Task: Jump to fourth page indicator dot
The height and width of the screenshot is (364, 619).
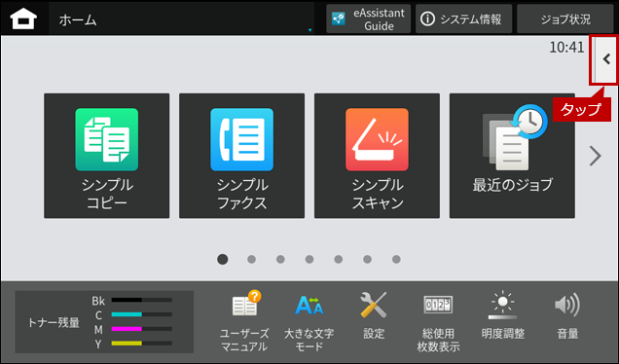Action: [x=309, y=259]
